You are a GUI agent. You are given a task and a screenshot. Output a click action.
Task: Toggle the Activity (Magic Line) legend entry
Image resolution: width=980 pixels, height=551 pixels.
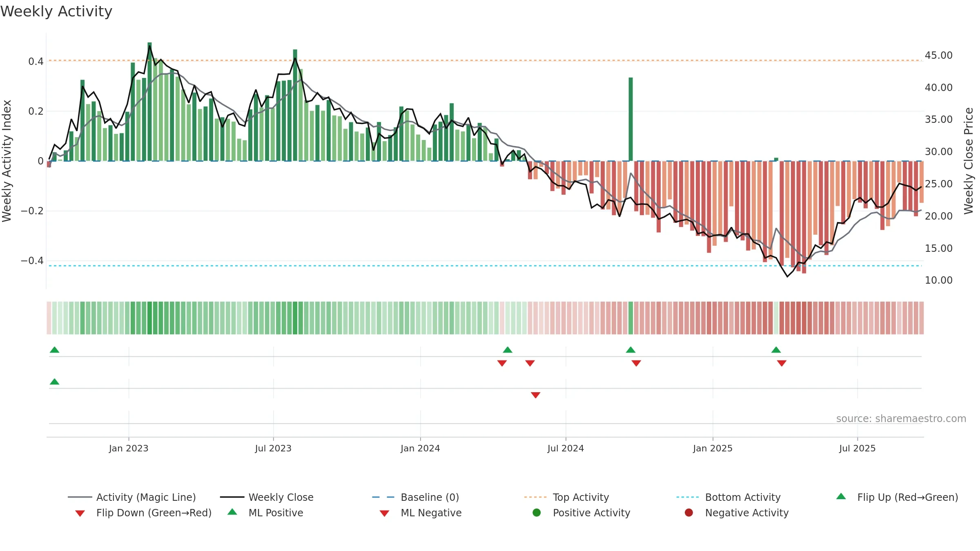pyautogui.click(x=132, y=497)
